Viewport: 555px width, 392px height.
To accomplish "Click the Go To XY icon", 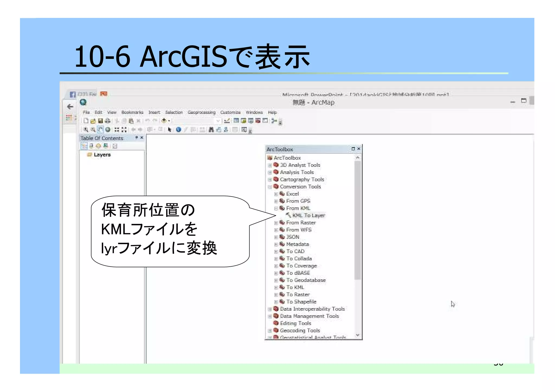I will [226, 130].
